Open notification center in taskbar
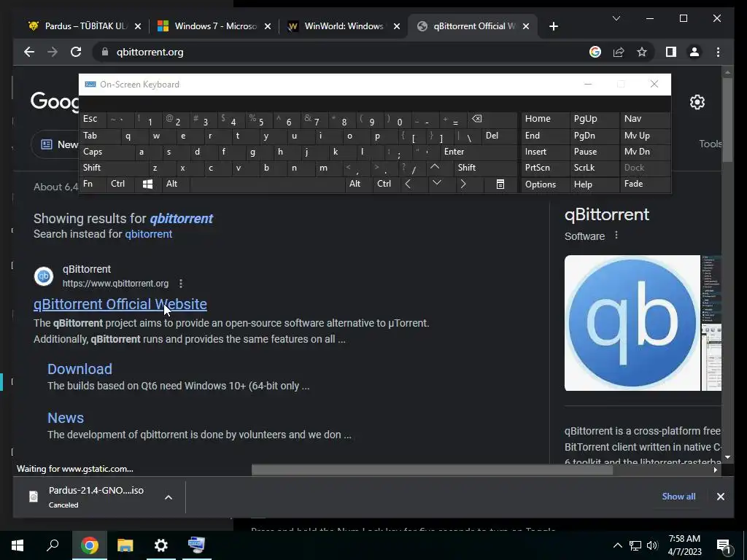The width and height of the screenshot is (747, 560). tap(723, 545)
